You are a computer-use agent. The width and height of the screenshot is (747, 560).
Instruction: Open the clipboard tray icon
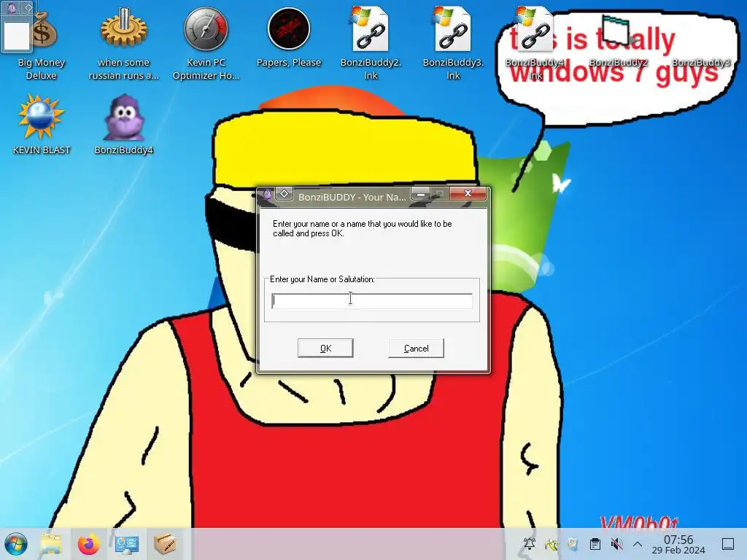tap(595, 544)
